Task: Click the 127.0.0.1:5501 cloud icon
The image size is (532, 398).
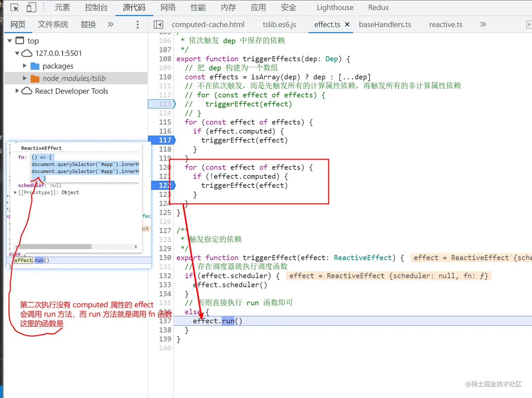Action: pyautogui.click(x=27, y=53)
